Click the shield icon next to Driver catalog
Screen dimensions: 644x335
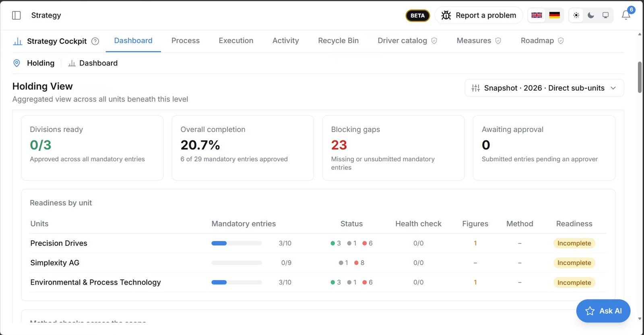click(434, 41)
